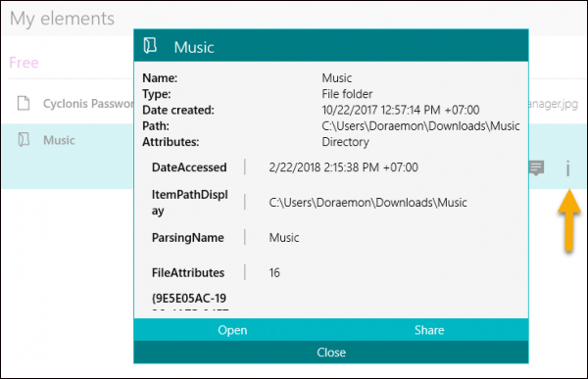
Task: Click the Path value C:\Users\Doraemon\Downloads\Music
Action: pos(420,126)
